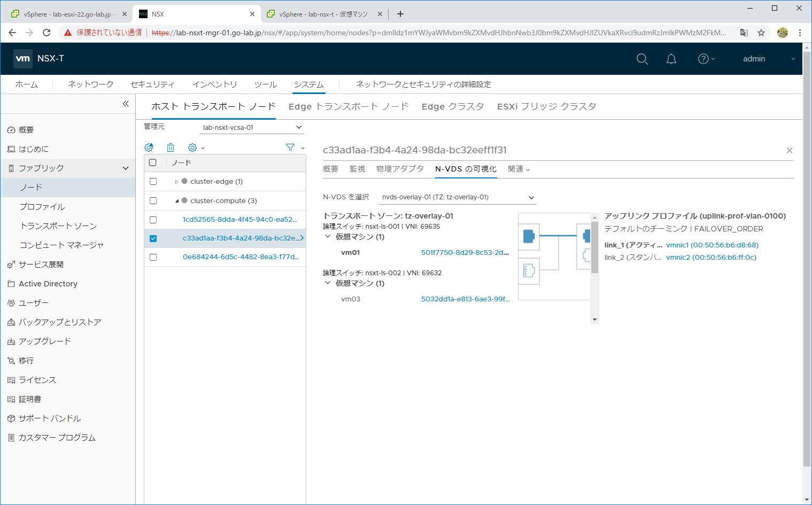Click the vm logo in header
Viewport: 812px width, 505px height.
point(23,59)
